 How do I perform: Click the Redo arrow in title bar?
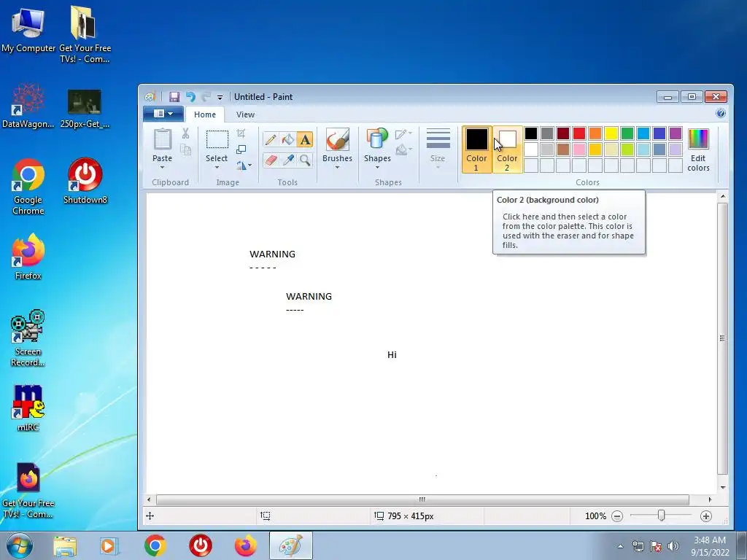tap(206, 97)
